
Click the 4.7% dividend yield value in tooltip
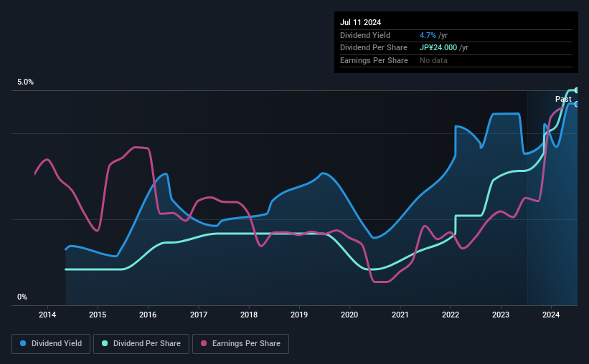(428, 35)
